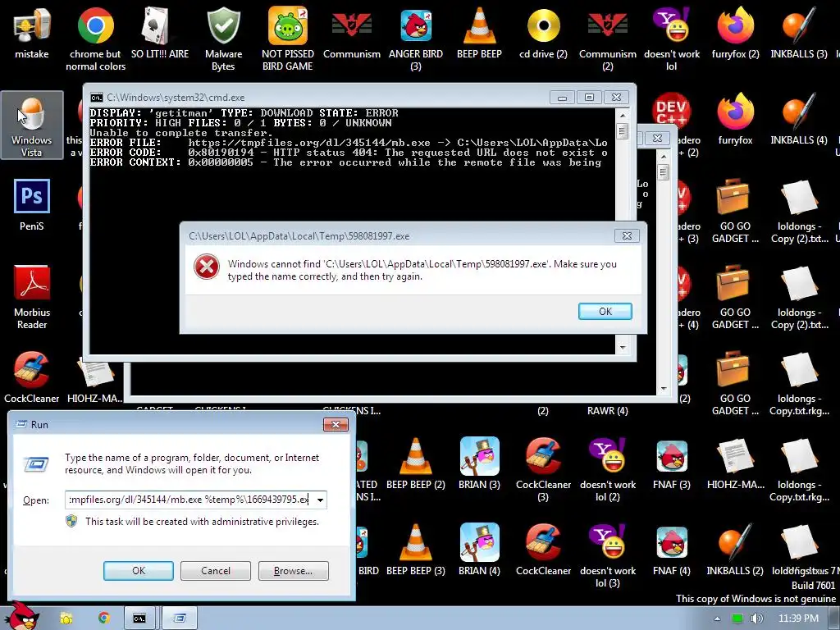Select the 'Windows Vista' desktop icon
The image size is (840, 630).
point(32,126)
